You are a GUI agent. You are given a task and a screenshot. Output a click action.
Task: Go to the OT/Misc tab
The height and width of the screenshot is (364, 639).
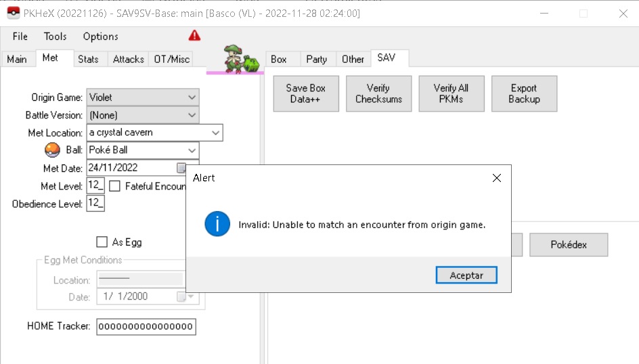click(x=171, y=59)
